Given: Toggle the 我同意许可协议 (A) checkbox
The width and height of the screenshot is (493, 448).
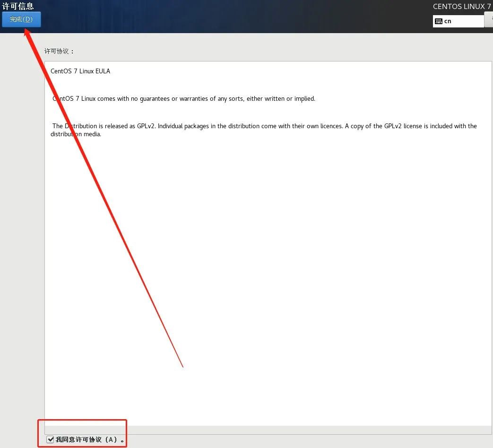Looking at the screenshot, I should [x=50, y=439].
